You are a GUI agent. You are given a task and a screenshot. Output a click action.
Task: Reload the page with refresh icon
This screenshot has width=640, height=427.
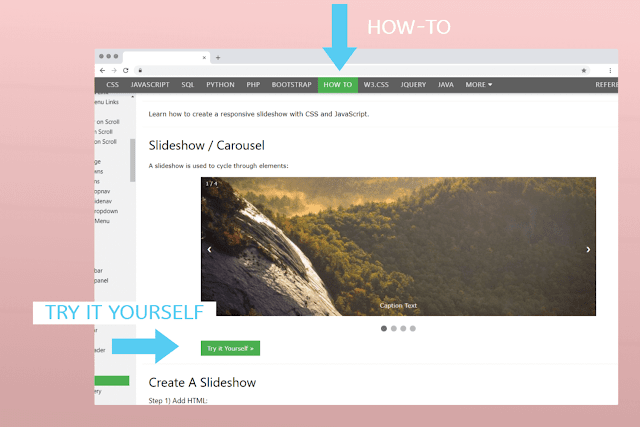(x=126, y=71)
